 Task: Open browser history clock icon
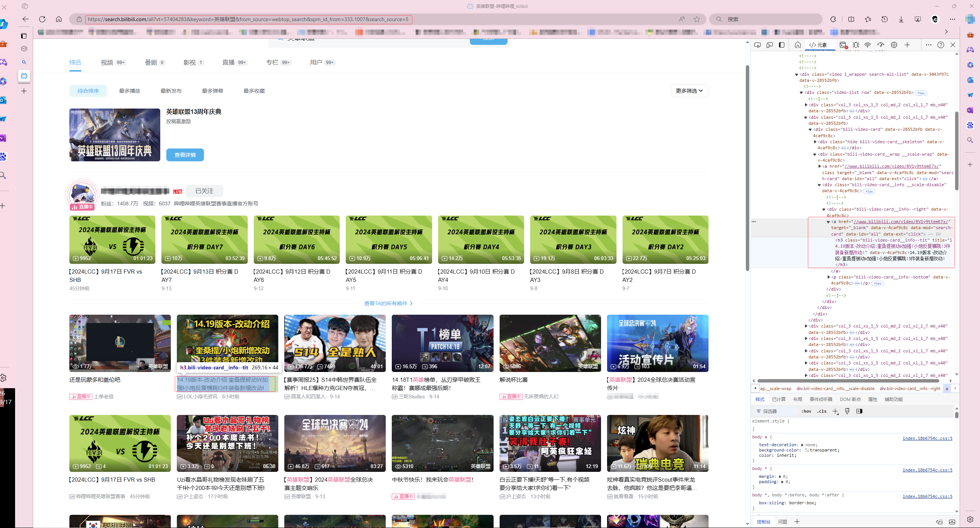[x=885, y=19]
